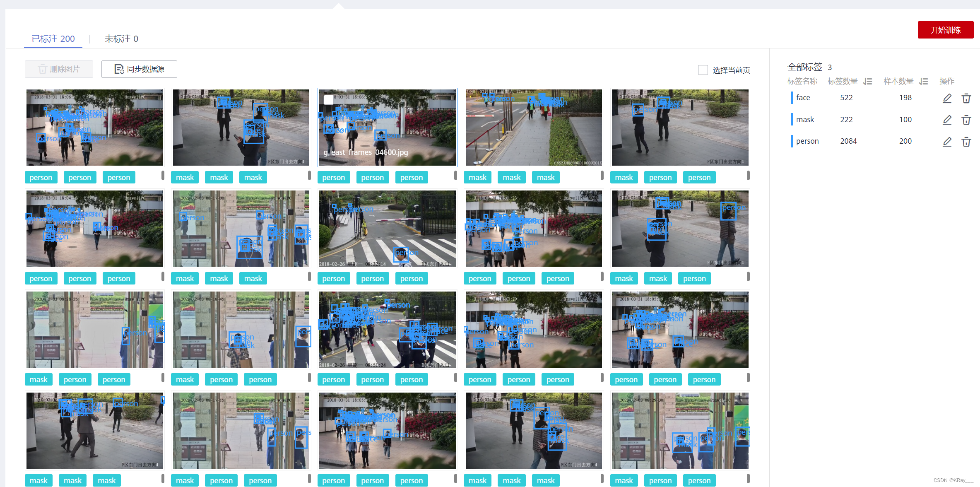Check the 选择当前页 checkbox
This screenshot has height=487, width=980.
tap(703, 70)
